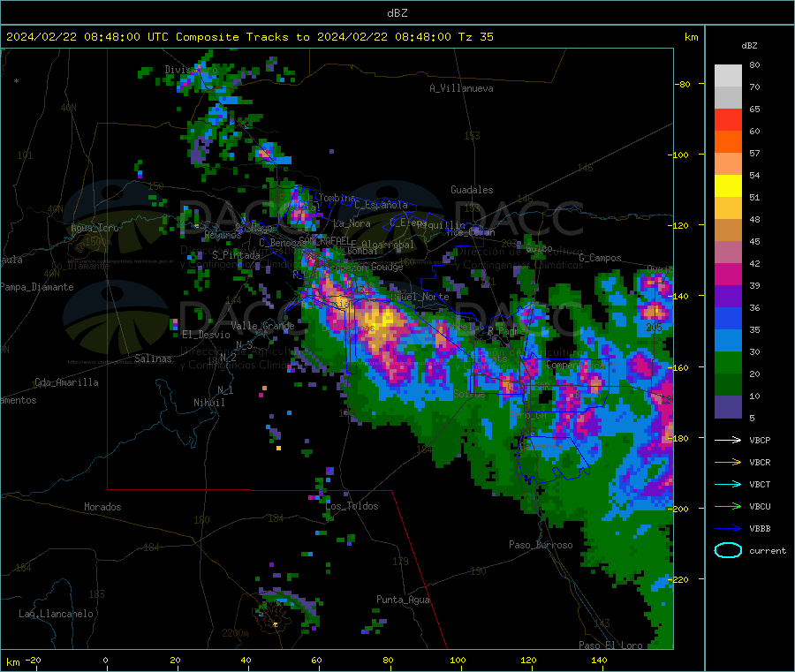Image resolution: width=795 pixels, height=672 pixels.
Task: Click the white VBCP arrow legend icon
Action: click(x=728, y=440)
